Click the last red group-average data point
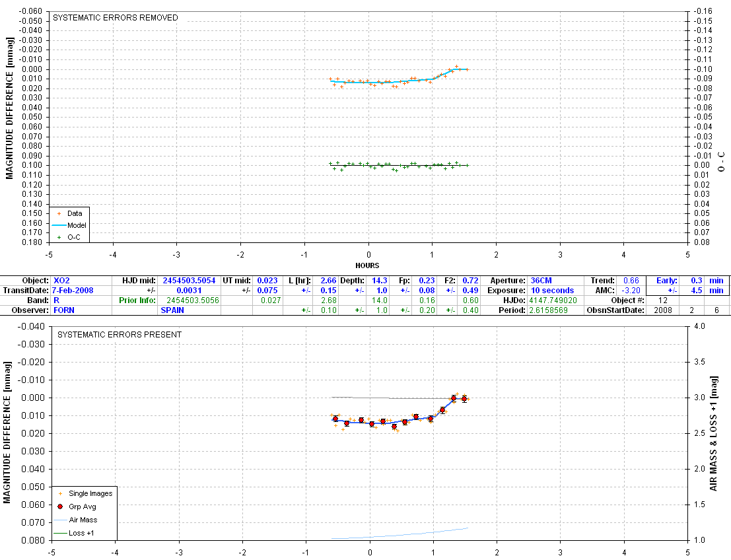Viewport: 731px width, 560px height. (x=464, y=398)
